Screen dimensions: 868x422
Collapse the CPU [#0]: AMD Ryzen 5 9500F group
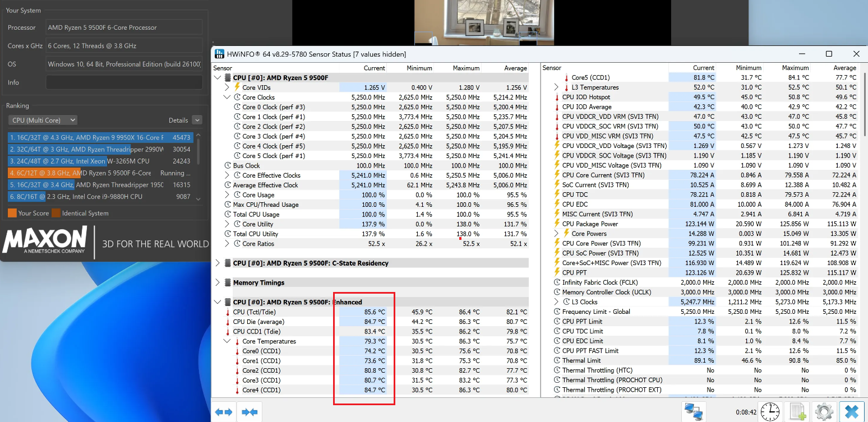[x=218, y=78]
